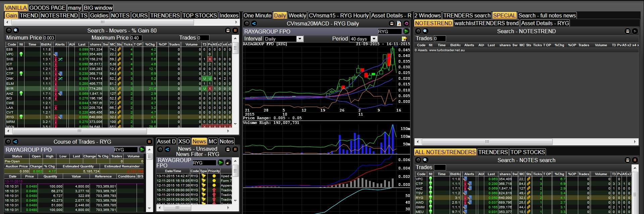Open the Notes tab beside MC

227,141
